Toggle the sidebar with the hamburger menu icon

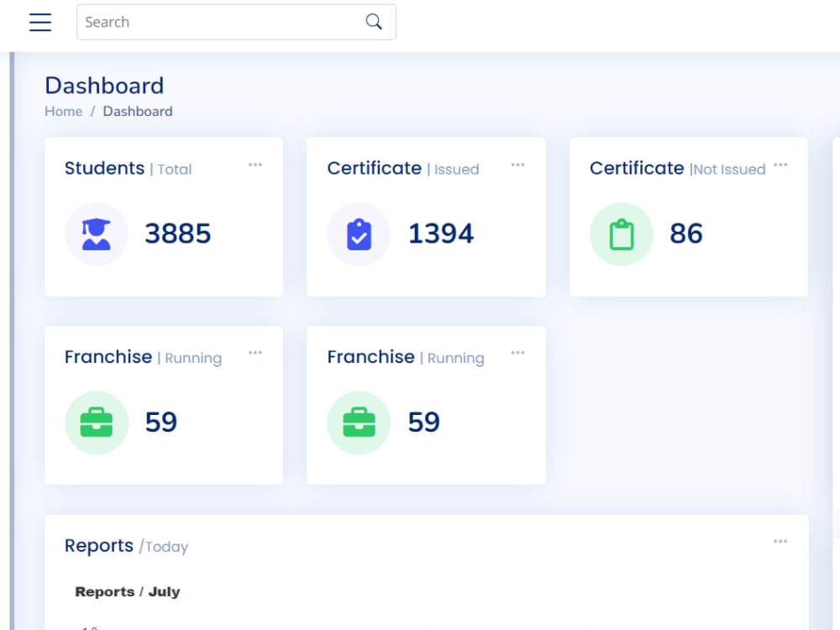40,22
